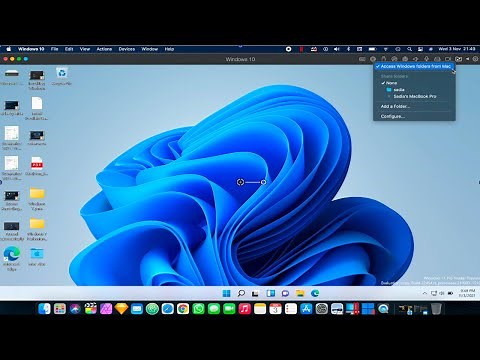Click the volume icon in menu bar

click(337, 49)
